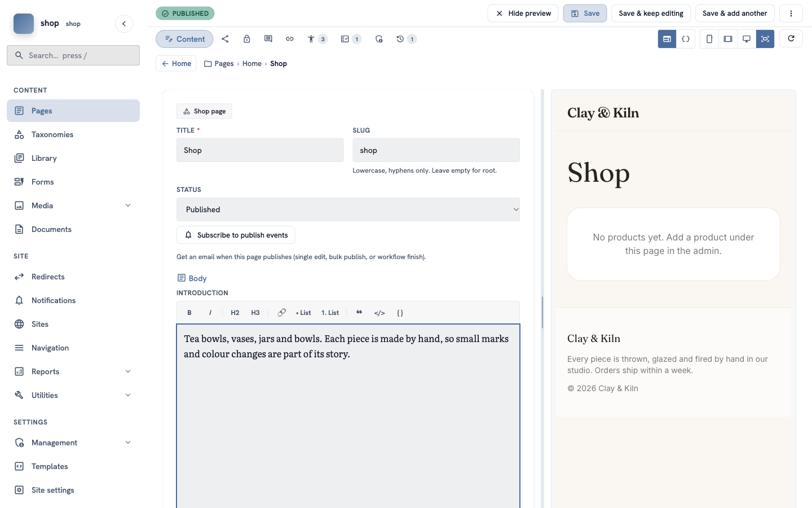Open the Status dropdown showing Published
Screen dimensions: 812x508
click(x=348, y=209)
